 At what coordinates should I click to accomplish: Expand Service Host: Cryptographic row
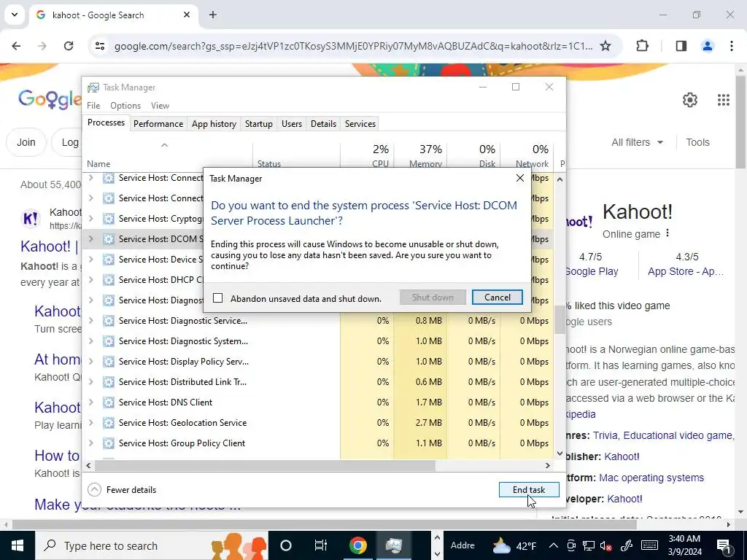click(x=91, y=219)
